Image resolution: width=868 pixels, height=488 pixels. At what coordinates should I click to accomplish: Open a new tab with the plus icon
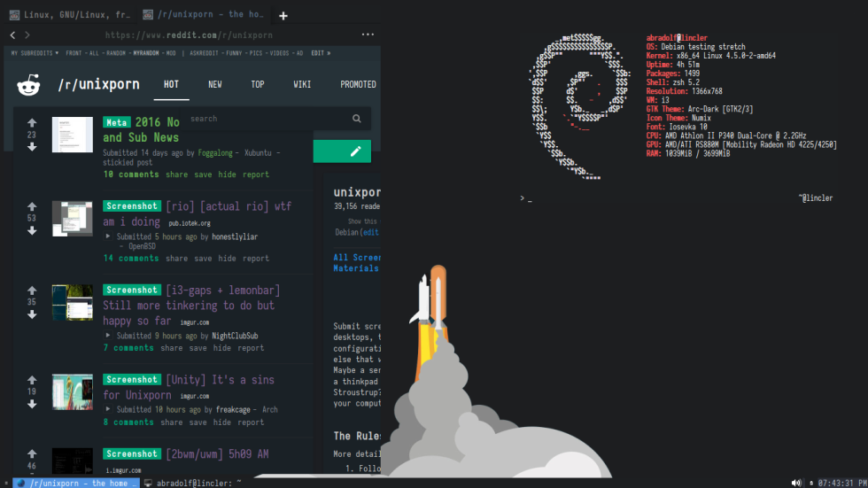click(x=283, y=15)
